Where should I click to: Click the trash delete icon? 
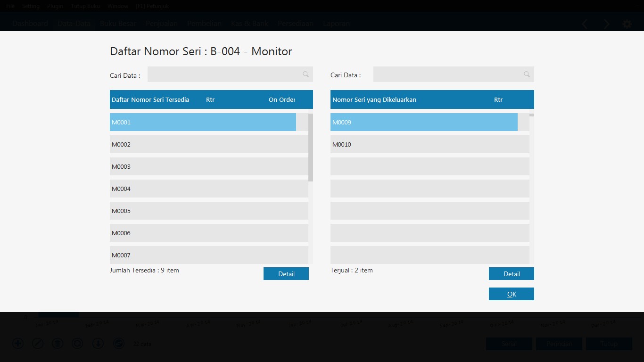point(58,343)
